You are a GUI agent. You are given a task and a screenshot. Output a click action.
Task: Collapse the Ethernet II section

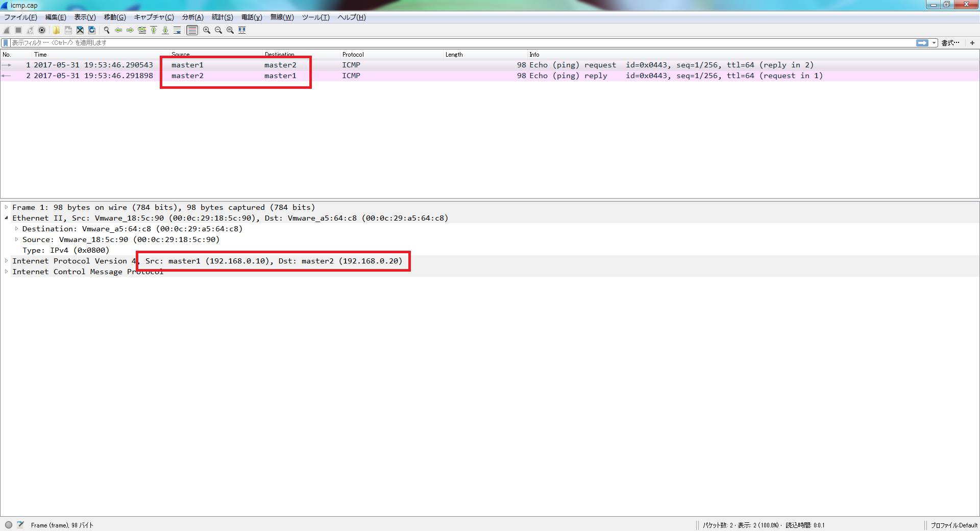[x=6, y=218]
